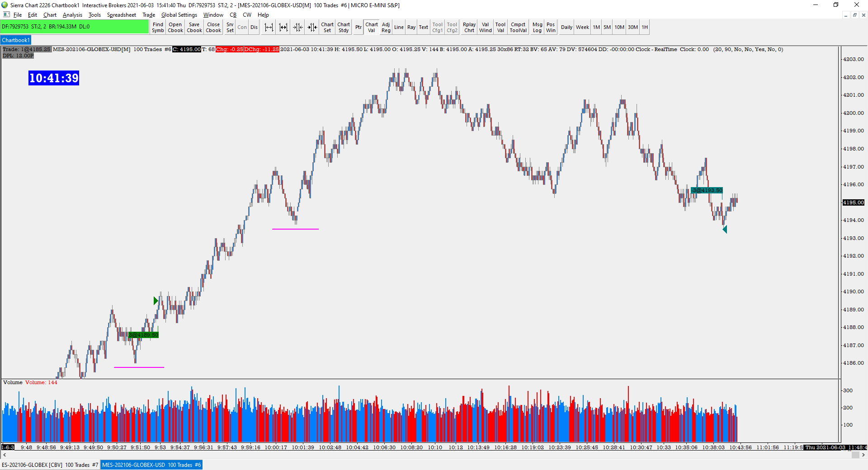Click the compress bar spacing icon
This screenshot has width=868, height=470.
click(283, 27)
